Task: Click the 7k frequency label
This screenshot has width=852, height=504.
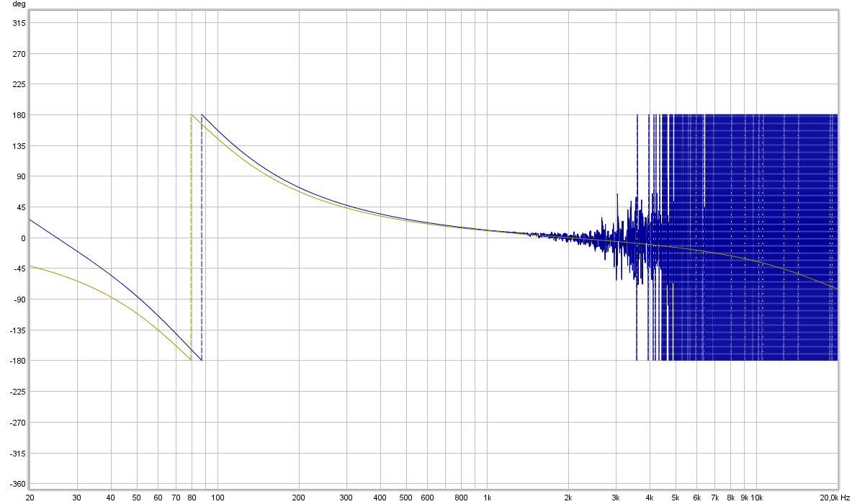Action: click(x=715, y=498)
